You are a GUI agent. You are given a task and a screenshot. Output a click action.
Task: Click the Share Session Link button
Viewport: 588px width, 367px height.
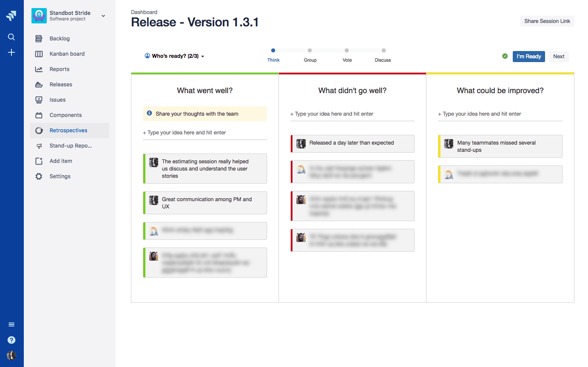click(547, 21)
